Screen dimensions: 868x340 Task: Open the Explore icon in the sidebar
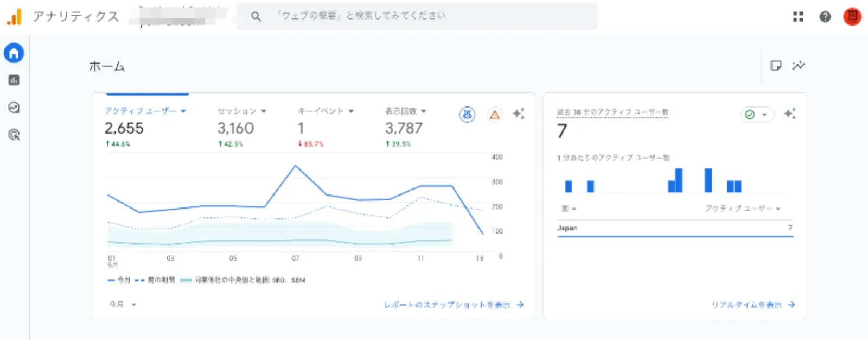(x=14, y=107)
